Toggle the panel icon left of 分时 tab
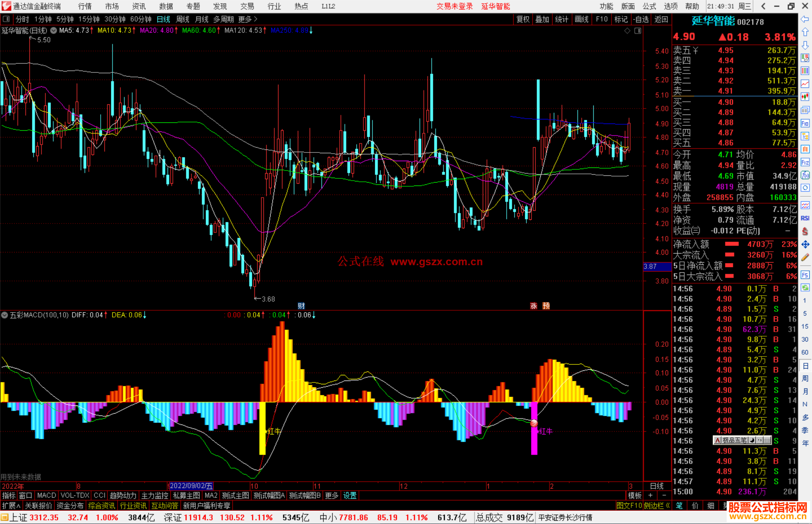812x524 pixels. (x=6, y=19)
